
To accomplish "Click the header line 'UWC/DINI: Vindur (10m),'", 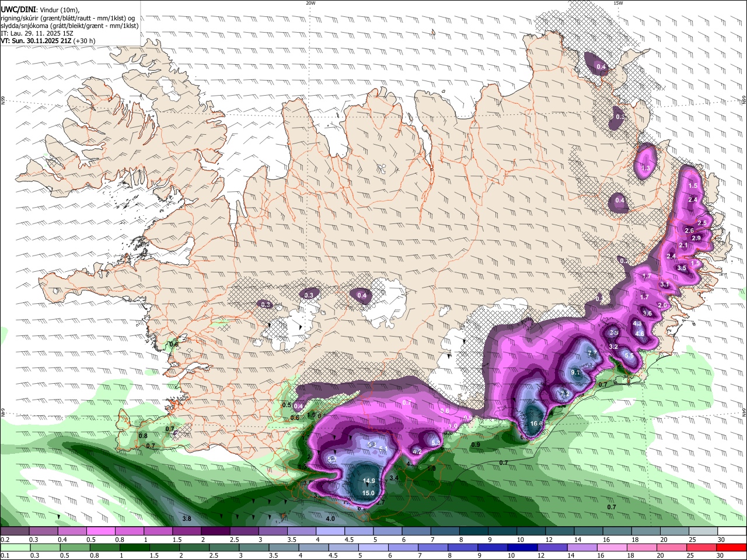I will click(40, 9).
